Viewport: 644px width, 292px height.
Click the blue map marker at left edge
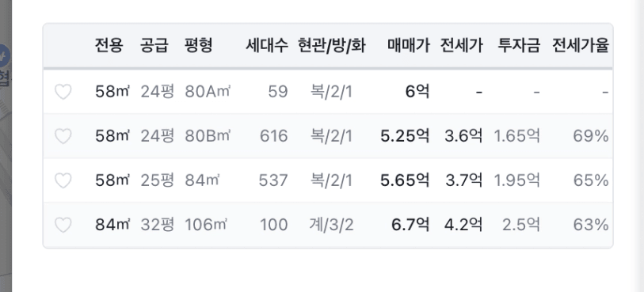(3, 55)
